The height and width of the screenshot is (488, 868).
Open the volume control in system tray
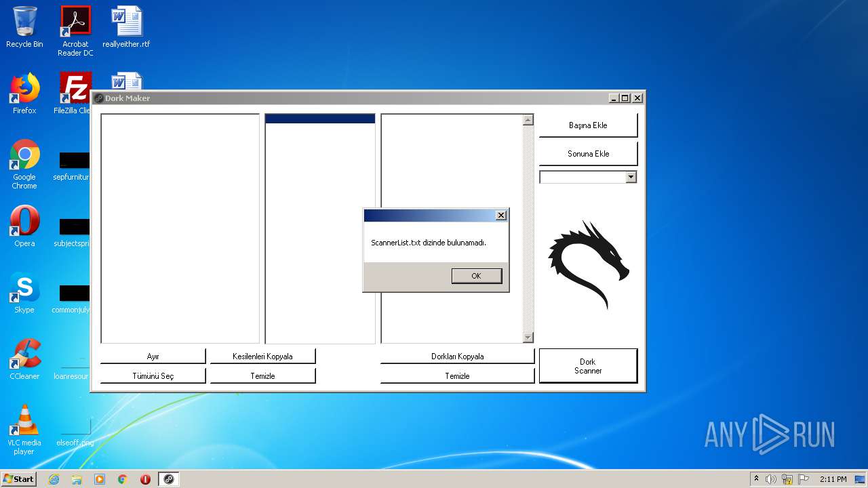(x=771, y=479)
